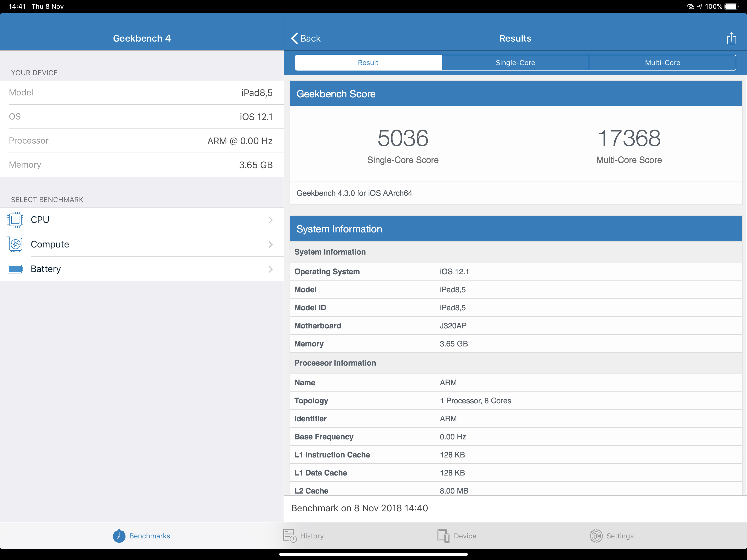747x560 pixels.
Task: Expand the Battery row disclosure chevron
Action: pos(270,269)
